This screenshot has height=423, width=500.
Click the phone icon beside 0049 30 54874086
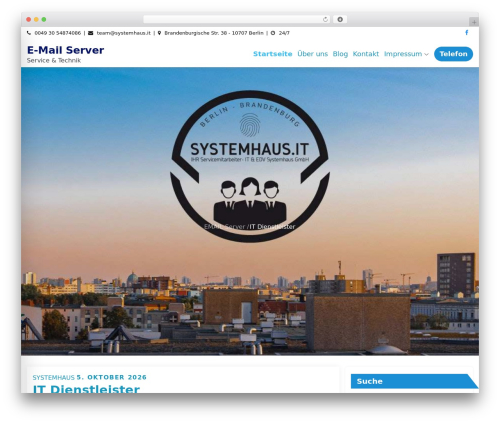tap(29, 33)
